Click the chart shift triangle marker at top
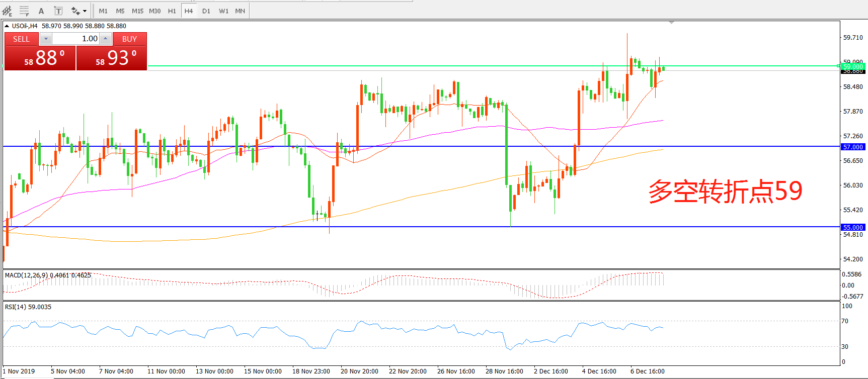This screenshot has width=868, height=379. (671, 23)
